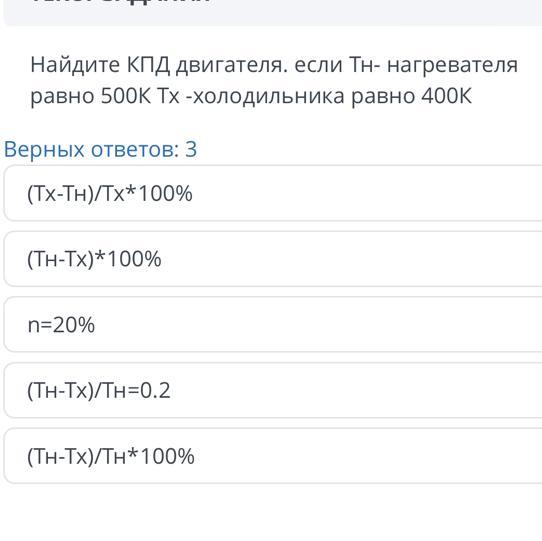Click the empty area below the answer list

click(x=271, y=513)
